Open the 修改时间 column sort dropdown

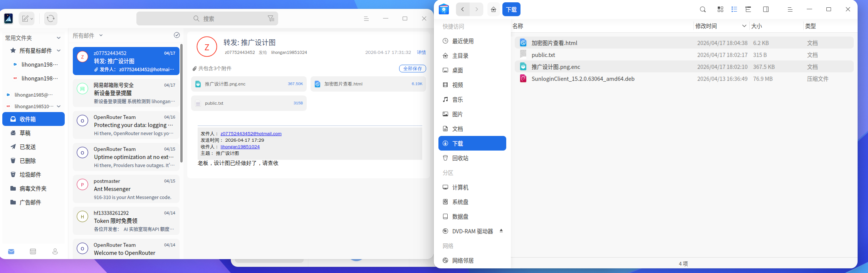pyautogui.click(x=744, y=26)
